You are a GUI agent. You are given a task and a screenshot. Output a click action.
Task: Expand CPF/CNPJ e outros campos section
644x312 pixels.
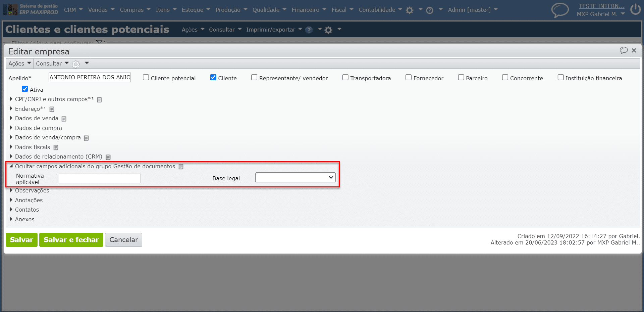pyautogui.click(x=51, y=99)
